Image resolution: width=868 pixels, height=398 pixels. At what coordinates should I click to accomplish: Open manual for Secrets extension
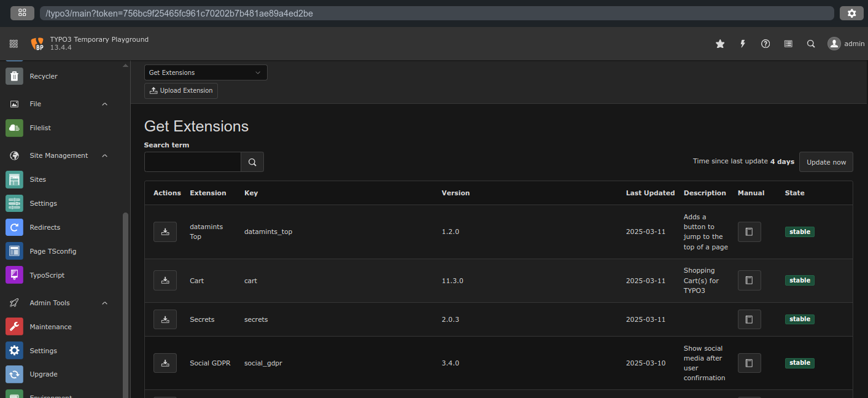(749, 319)
